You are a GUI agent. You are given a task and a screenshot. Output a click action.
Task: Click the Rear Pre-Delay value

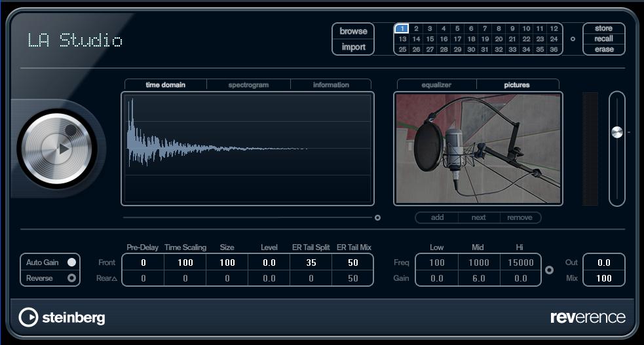[x=143, y=278]
